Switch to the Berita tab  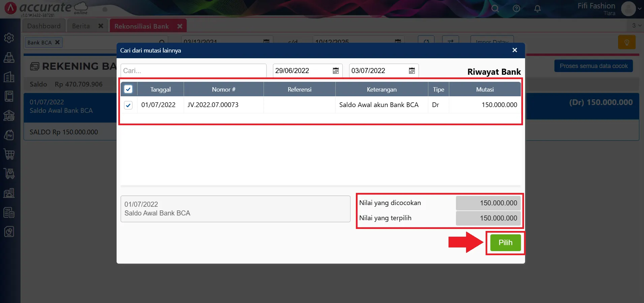point(81,26)
